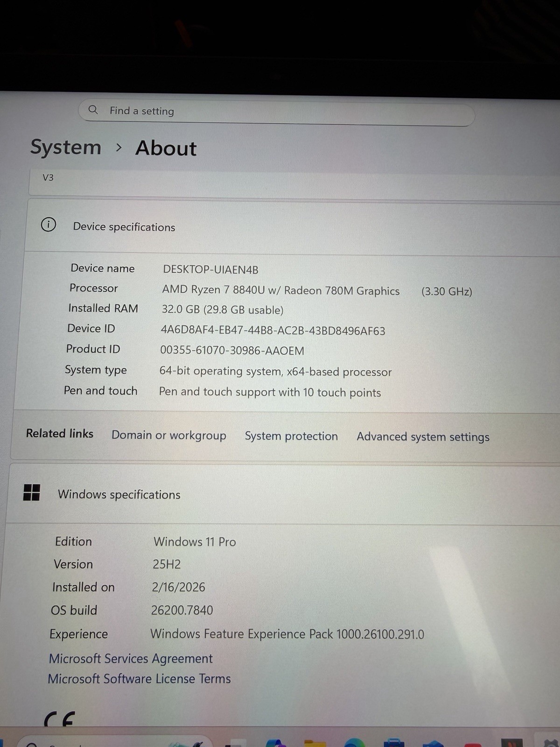Click the Device ID value 4A6D8AF4-EB47-44B8-AC2B-43BD8496AF63
This screenshot has width=560, height=747.
click(x=273, y=331)
